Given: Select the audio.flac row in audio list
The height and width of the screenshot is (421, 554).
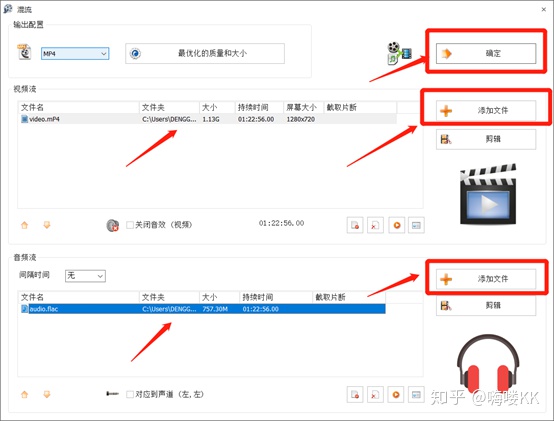Looking at the screenshot, I should [202, 309].
